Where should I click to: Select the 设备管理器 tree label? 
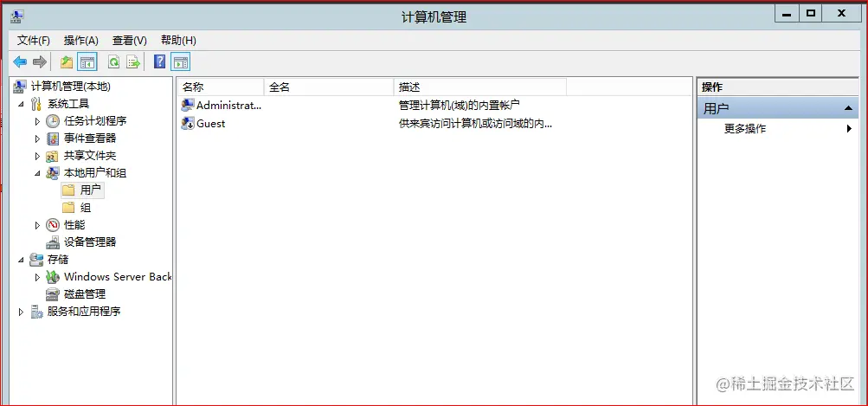click(x=90, y=242)
